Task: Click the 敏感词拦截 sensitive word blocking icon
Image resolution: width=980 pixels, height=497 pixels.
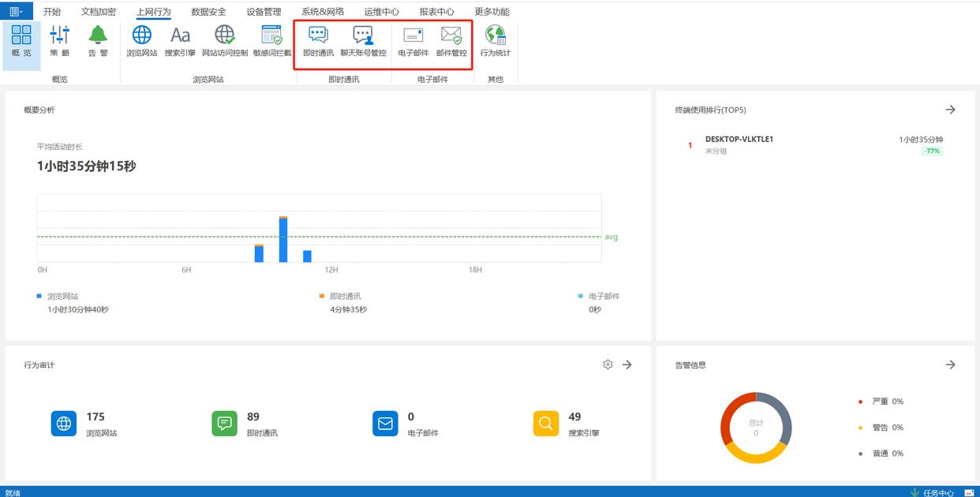Action: 272,41
